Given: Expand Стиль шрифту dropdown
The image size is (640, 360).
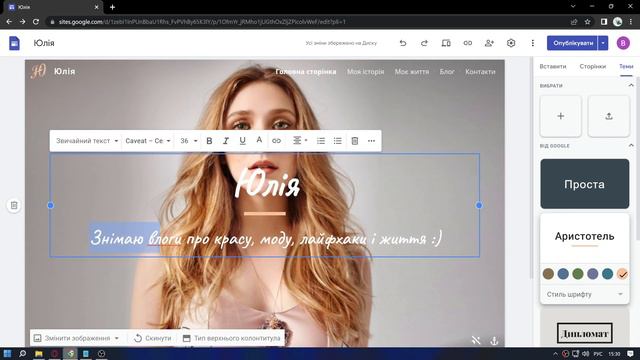Looking at the screenshot, I should (584, 294).
